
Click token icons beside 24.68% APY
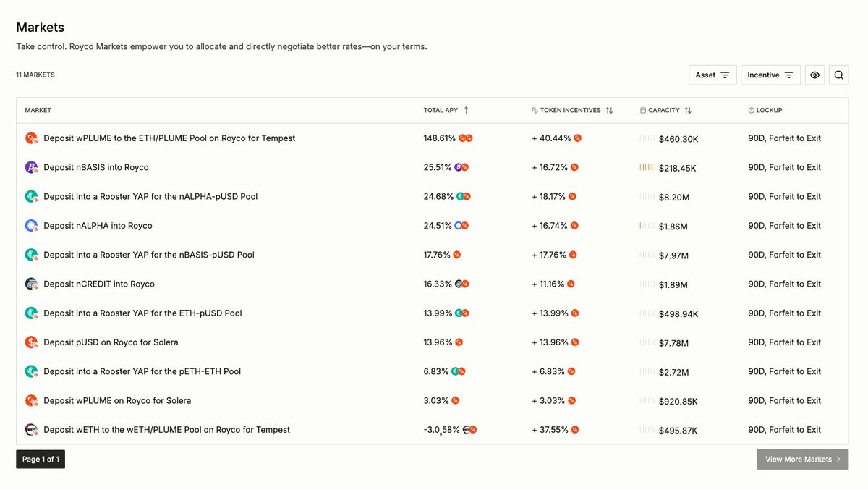pos(464,196)
